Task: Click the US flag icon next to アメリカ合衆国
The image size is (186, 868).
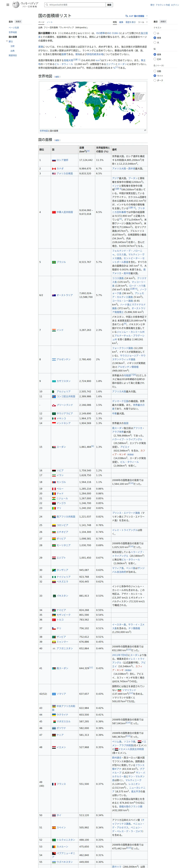Action: (x=54, y=174)
